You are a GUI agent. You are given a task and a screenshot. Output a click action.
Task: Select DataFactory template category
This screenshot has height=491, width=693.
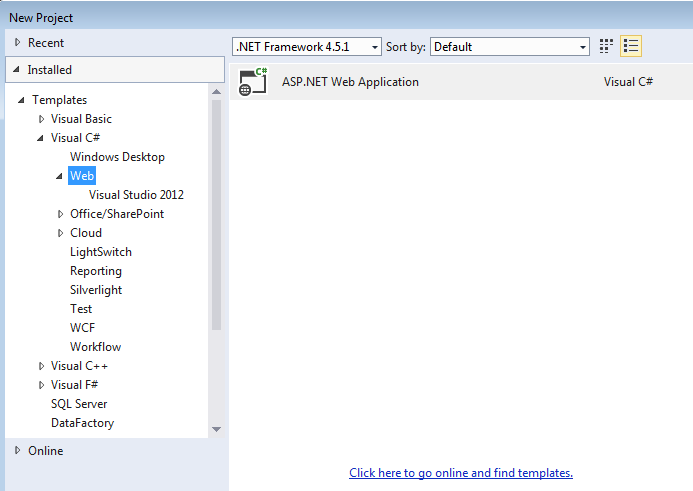coord(83,423)
